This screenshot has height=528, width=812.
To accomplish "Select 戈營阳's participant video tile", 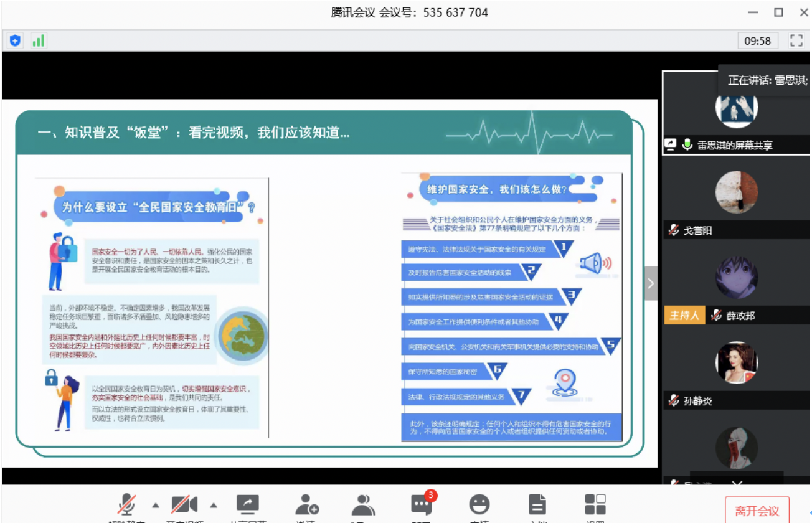I will pos(736,198).
